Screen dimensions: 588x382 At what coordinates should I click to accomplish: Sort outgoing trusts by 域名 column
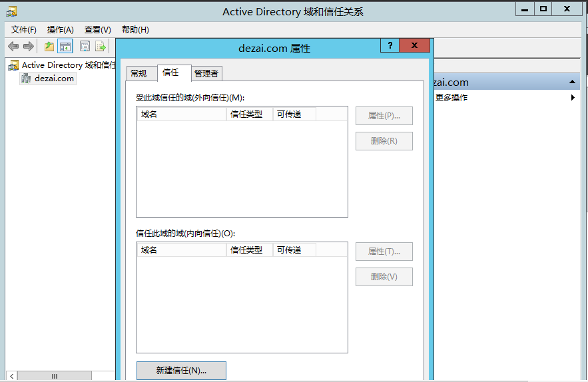[182, 114]
